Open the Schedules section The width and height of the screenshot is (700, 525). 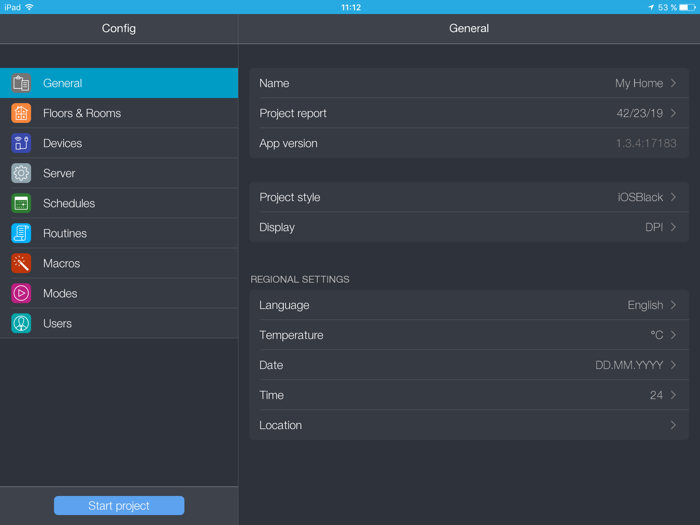click(119, 203)
